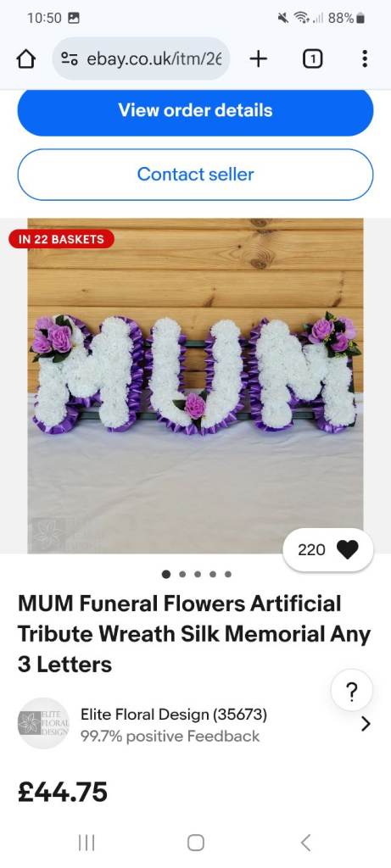Tap the ebay.co.uk address bar

click(142, 58)
